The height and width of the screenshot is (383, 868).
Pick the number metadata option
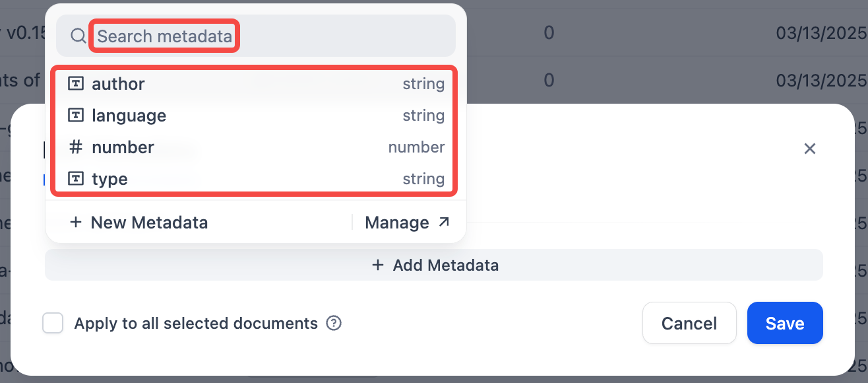pos(254,147)
